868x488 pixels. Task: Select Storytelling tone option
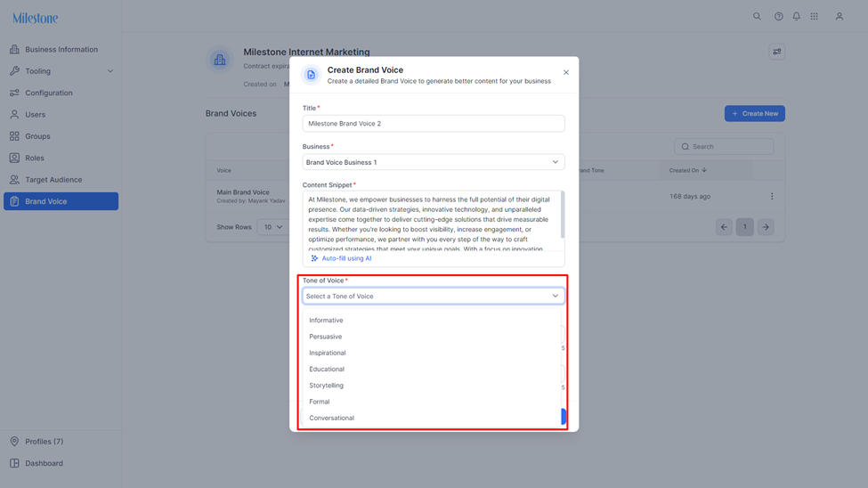click(x=432, y=386)
